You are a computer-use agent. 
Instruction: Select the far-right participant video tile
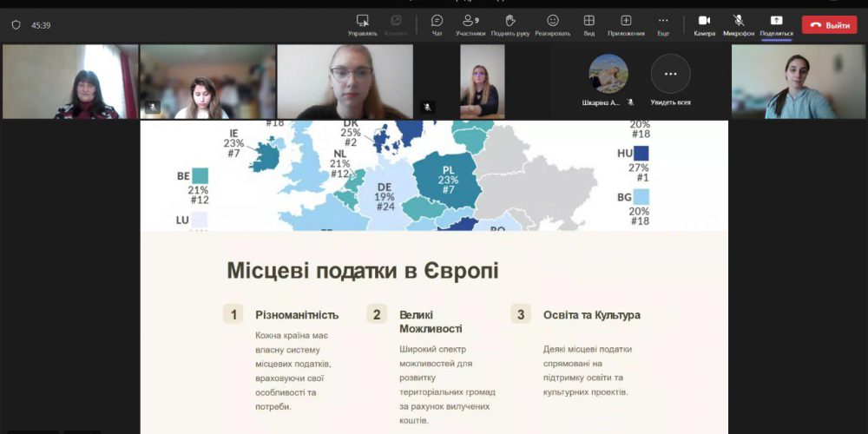tap(798, 82)
